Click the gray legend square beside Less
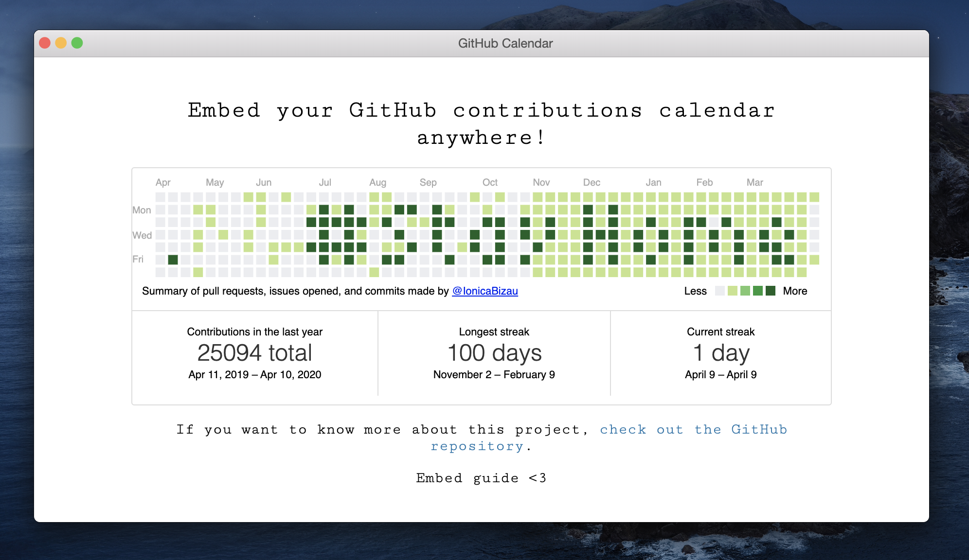The image size is (969, 560). tap(720, 291)
